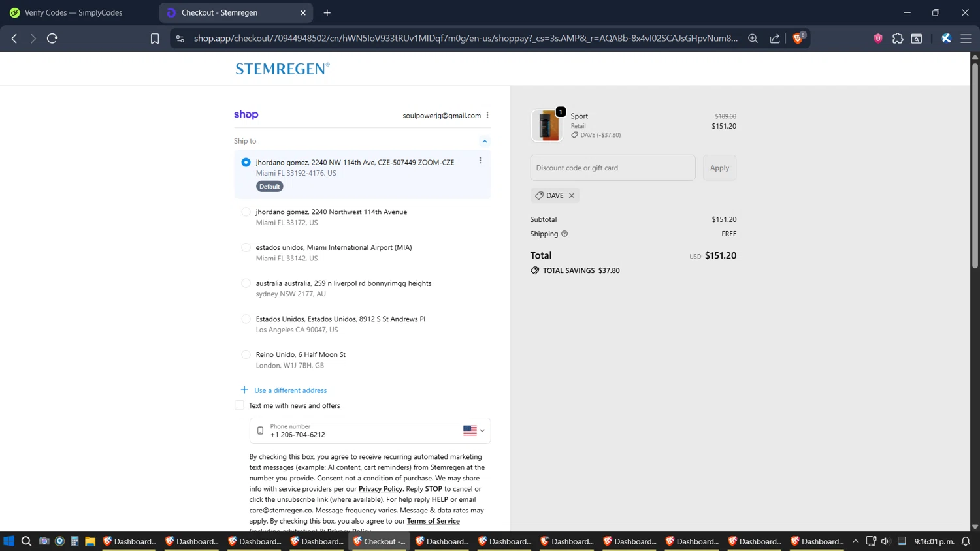Open the volume control in tray
This screenshot has height=551, width=980.
click(885, 541)
